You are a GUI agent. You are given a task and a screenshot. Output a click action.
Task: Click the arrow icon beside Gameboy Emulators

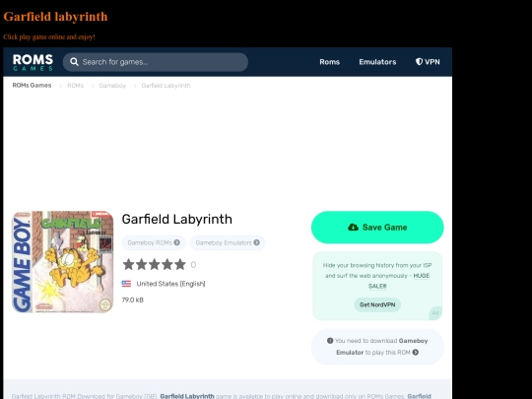pyautogui.click(x=256, y=242)
